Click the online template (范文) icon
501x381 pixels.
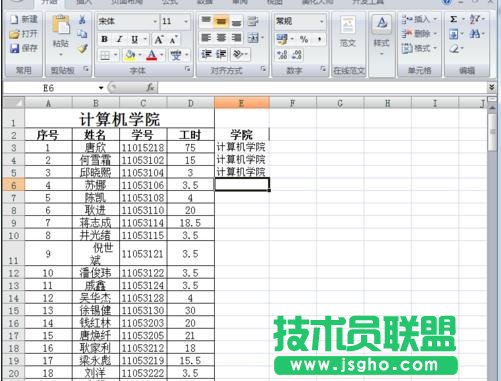pyautogui.click(x=348, y=25)
